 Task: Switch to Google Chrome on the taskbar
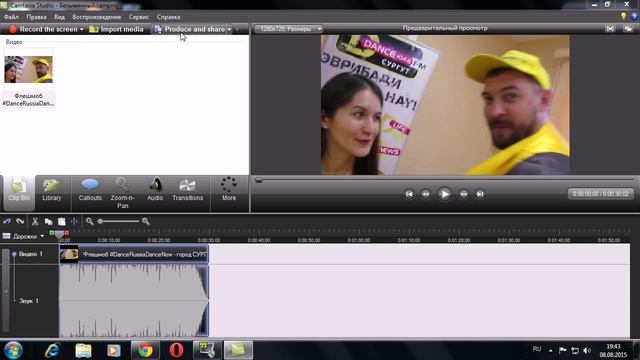pos(145,350)
